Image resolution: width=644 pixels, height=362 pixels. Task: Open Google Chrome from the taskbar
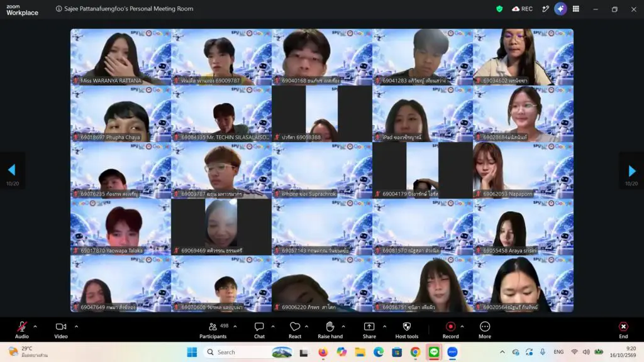coord(415,352)
